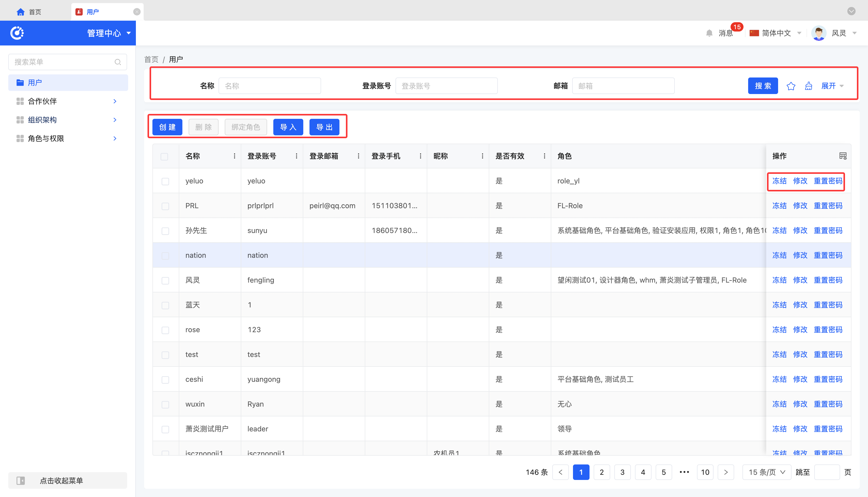Click the home icon on 首页 tab
The width and height of the screenshot is (868, 497).
click(x=20, y=12)
